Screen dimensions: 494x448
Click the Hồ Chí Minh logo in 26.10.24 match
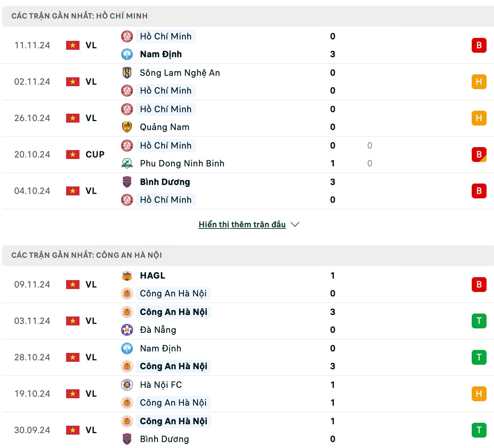[x=127, y=109]
